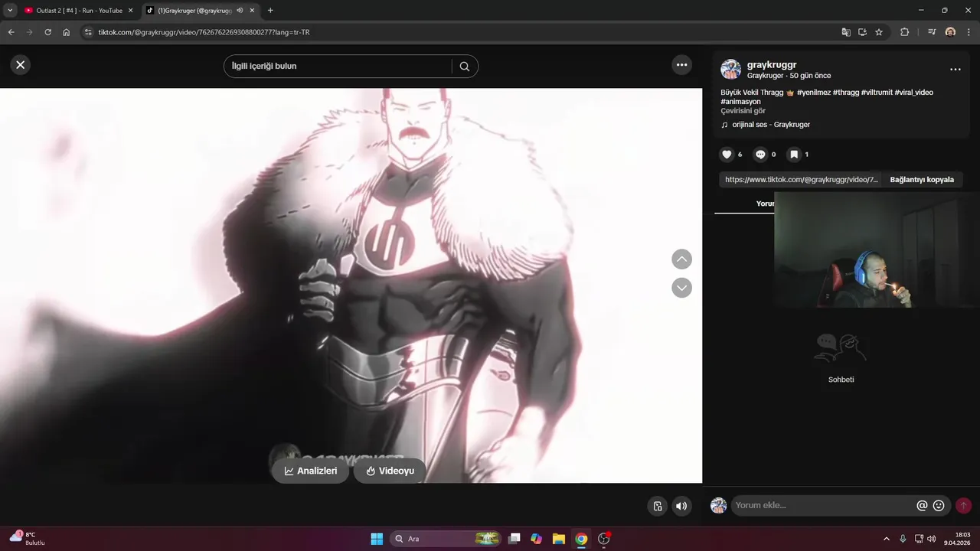Switch to Chrome via taskbar icon
The image size is (980, 551).
point(581,539)
